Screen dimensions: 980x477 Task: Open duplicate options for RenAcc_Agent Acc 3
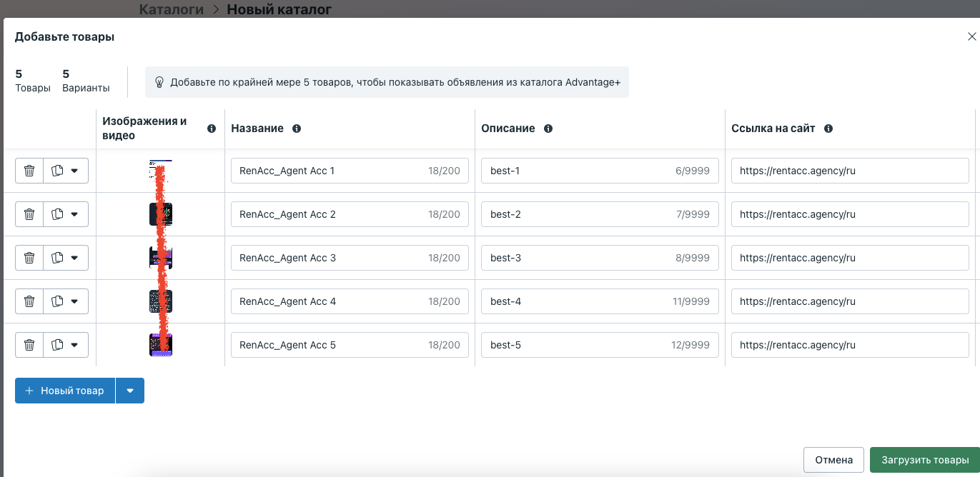[x=66, y=258]
